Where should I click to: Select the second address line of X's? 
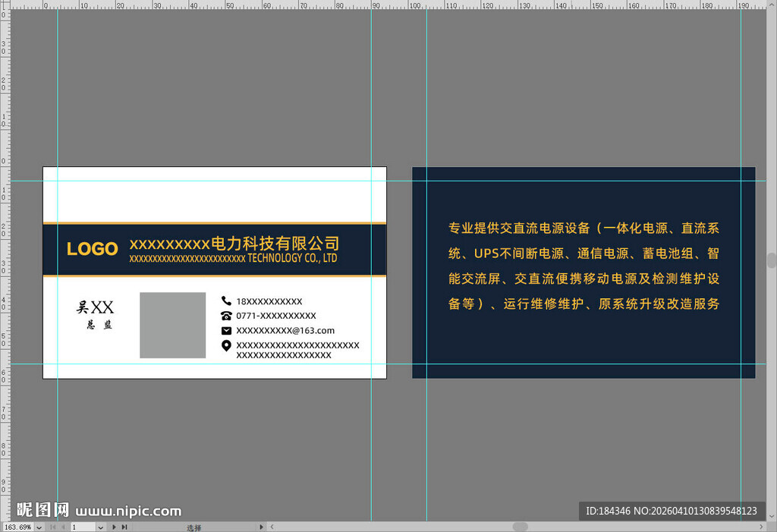pos(284,355)
